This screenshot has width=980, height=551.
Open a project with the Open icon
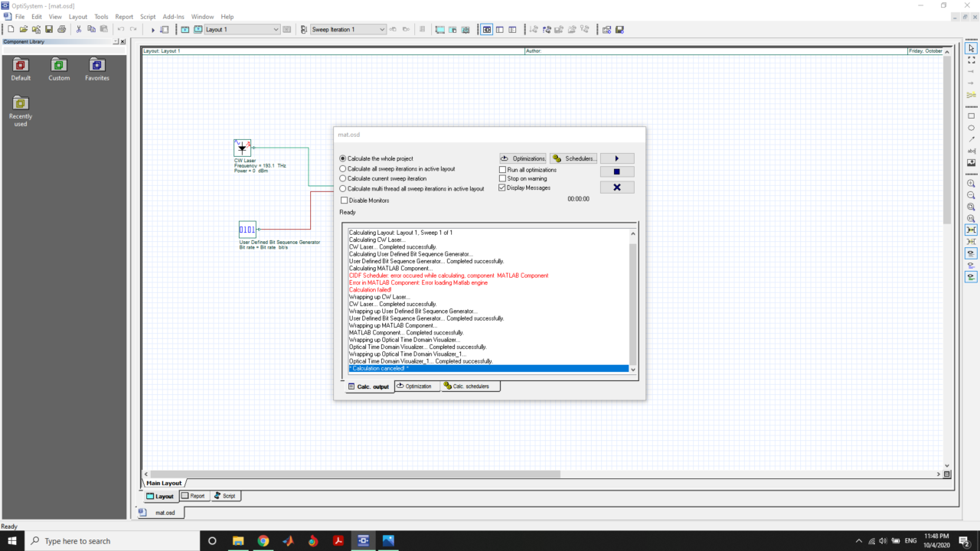click(24, 29)
